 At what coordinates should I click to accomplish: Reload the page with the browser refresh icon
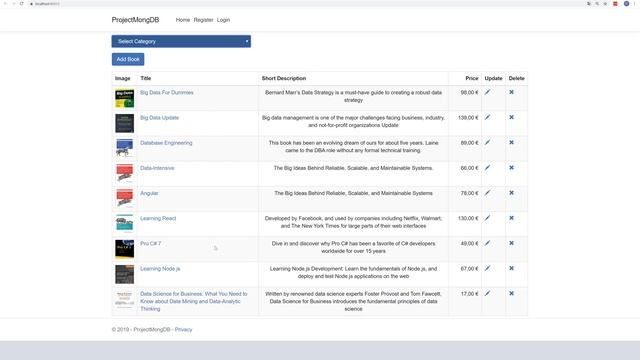pos(22,4)
